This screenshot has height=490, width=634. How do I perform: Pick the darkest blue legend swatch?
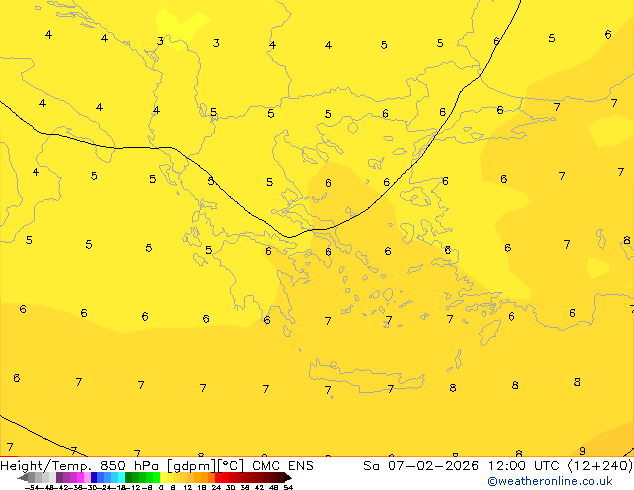[94, 477]
